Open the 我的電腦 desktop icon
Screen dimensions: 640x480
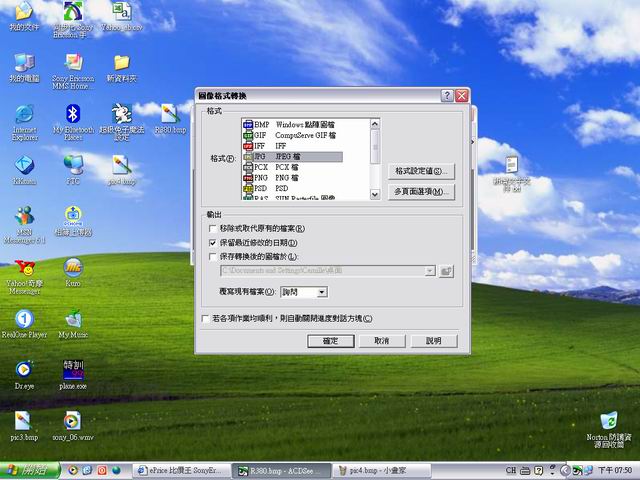24,68
